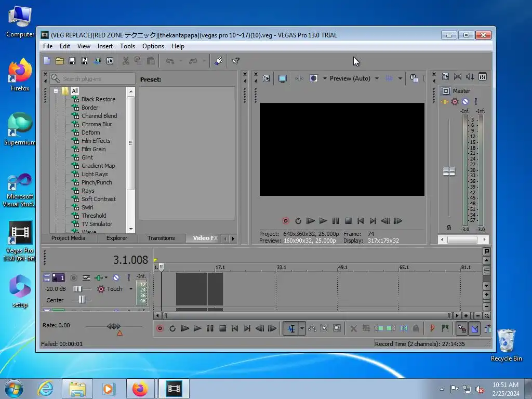Click the external monitor preview icon
This screenshot has width=532, height=399.
click(282, 79)
